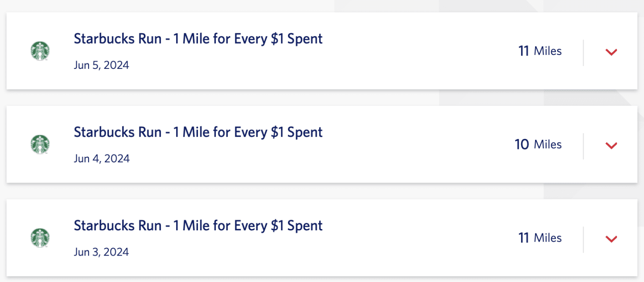The width and height of the screenshot is (644, 282).
Task: Click the Starbucks icon on the Jun 3 row
Action: tap(40, 238)
